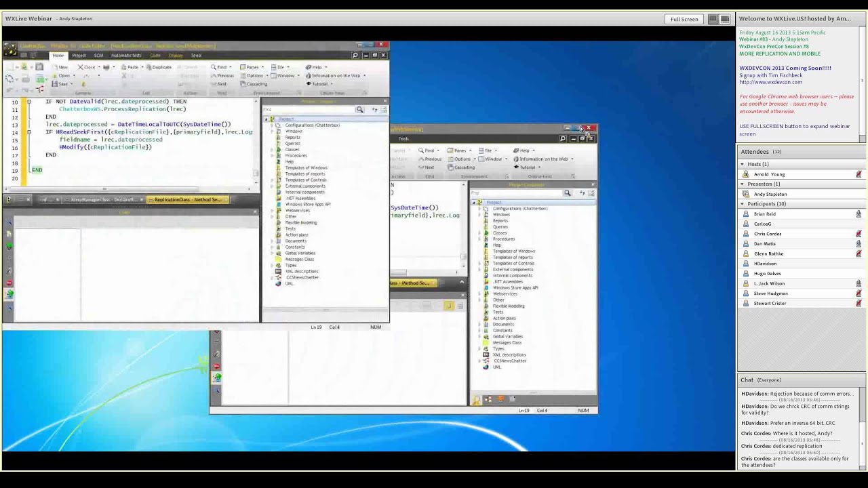Collapse the Presenters (1) group

[742, 184]
